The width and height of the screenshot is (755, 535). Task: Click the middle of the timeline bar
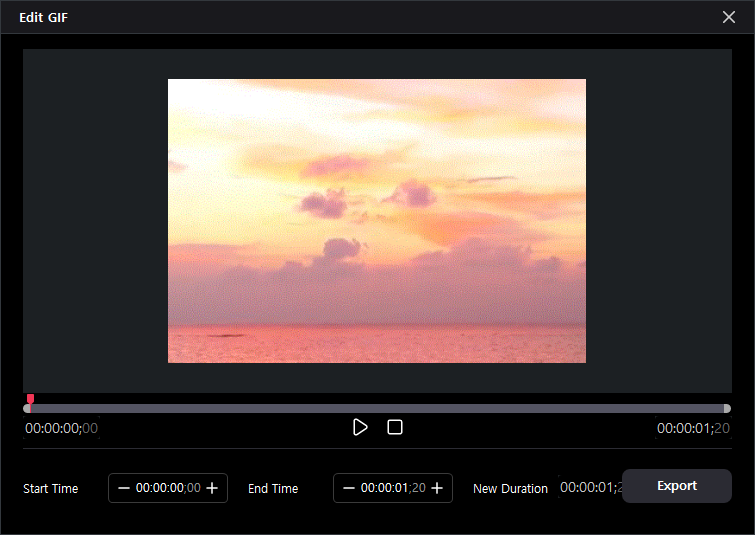coord(377,408)
